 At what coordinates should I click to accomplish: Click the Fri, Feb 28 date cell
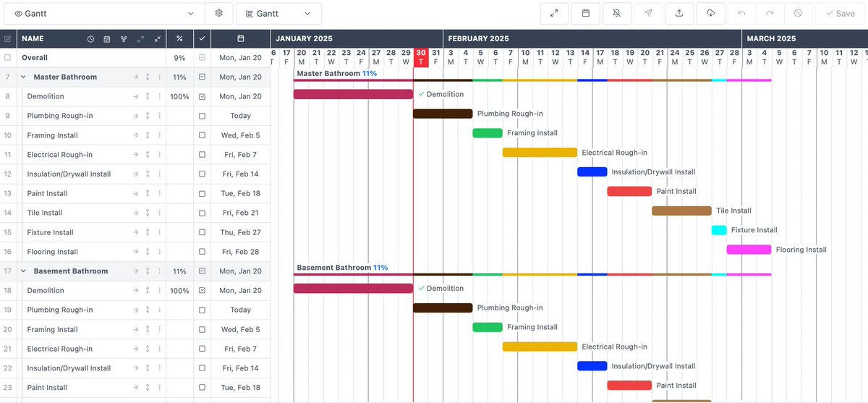[241, 252]
